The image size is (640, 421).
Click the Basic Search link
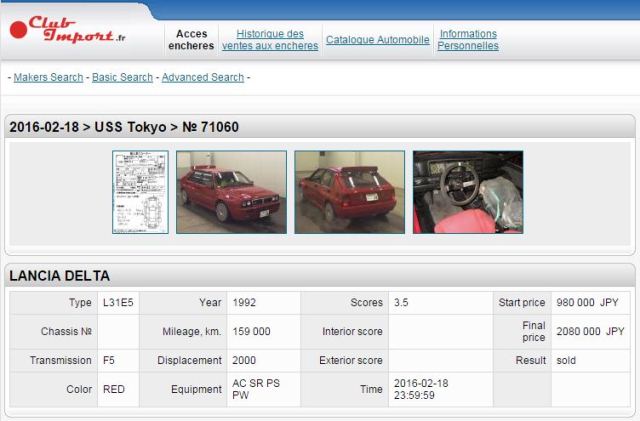point(122,77)
